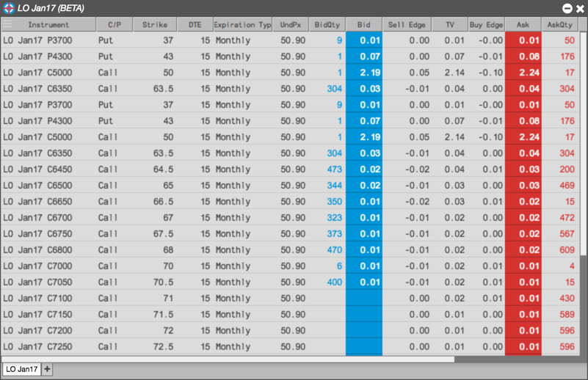Image resolution: width=588 pixels, height=380 pixels.
Task: Click the Strike column header
Action: click(154, 25)
